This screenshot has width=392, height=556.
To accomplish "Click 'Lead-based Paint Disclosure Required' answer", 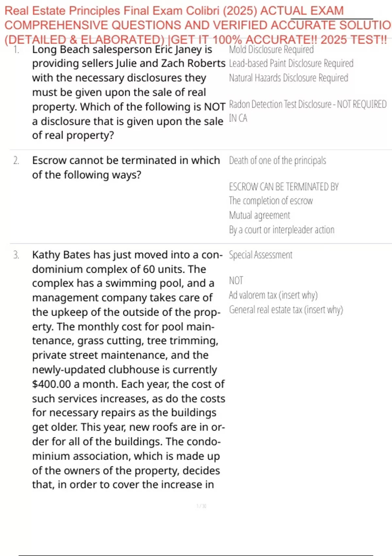I will pos(291,63).
